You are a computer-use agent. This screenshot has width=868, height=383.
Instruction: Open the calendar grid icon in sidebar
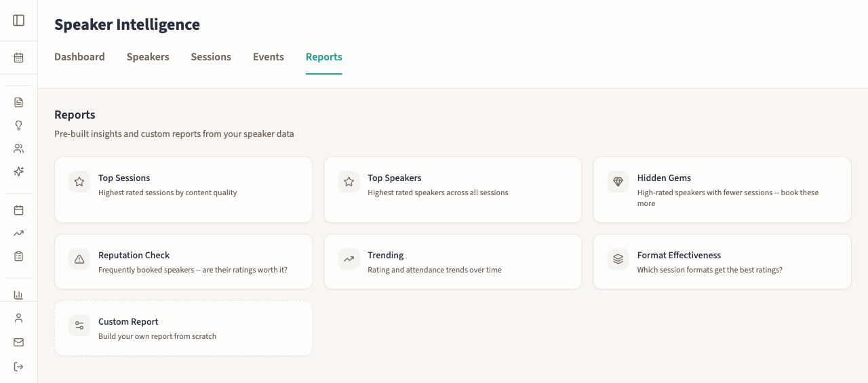(x=19, y=58)
